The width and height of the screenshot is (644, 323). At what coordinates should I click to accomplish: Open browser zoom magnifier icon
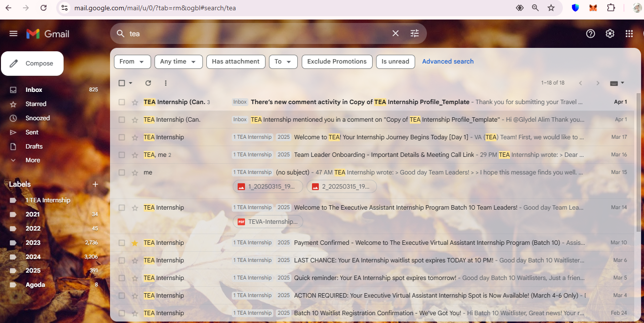(535, 8)
